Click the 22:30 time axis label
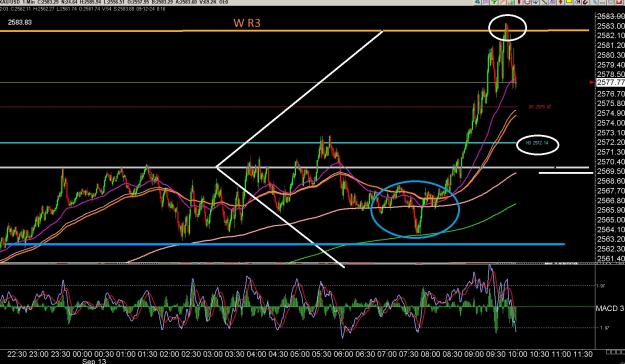 coord(16,354)
